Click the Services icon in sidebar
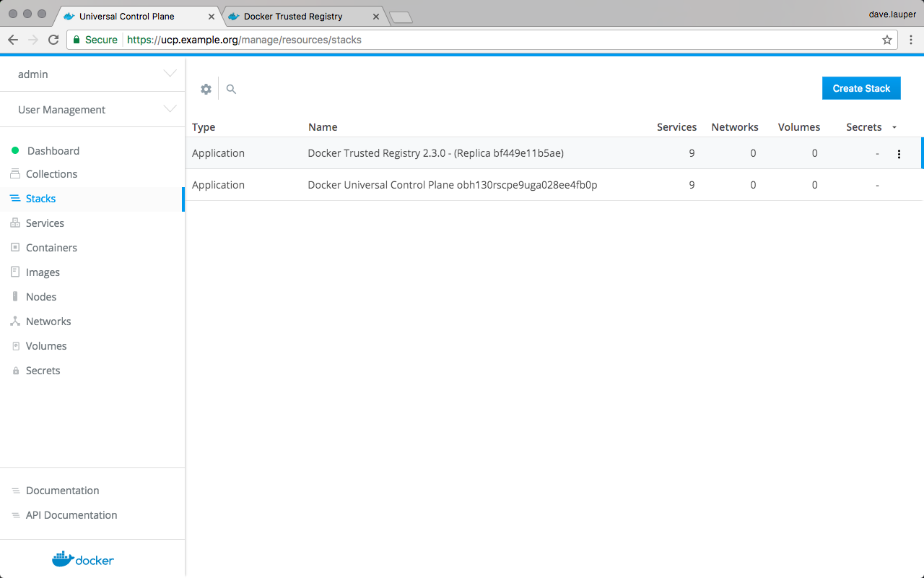The height and width of the screenshot is (578, 924). click(15, 223)
